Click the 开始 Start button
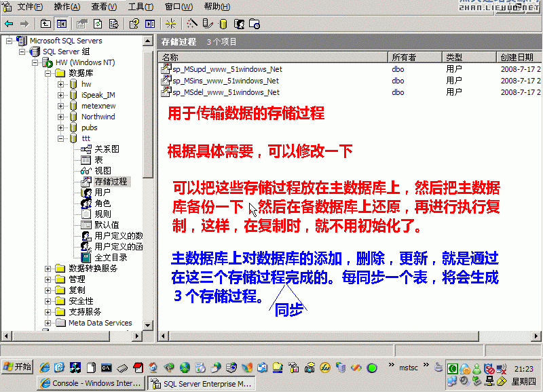Image resolution: width=543 pixels, height=392 pixels. click(x=18, y=367)
